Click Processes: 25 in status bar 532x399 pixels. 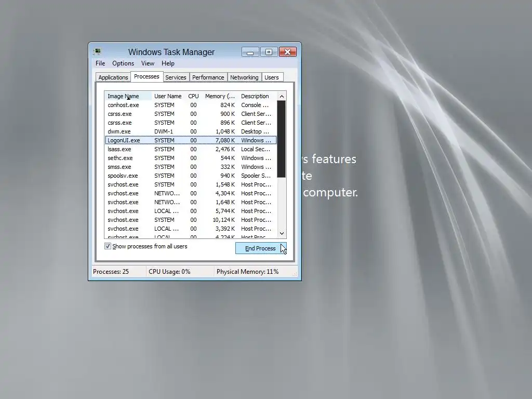pyautogui.click(x=111, y=272)
